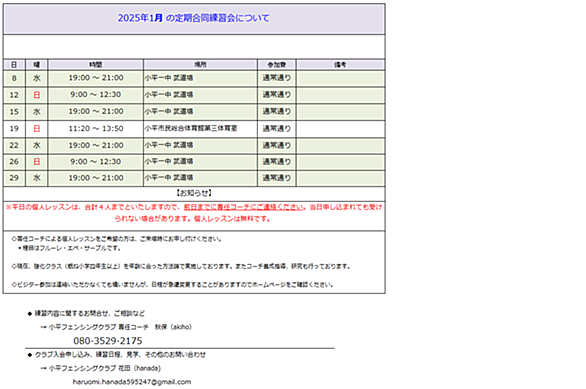Click the time "9:00 ~ 12:30" for the 12th
The width and height of the screenshot is (586, 389).
(x=96, y=95)
